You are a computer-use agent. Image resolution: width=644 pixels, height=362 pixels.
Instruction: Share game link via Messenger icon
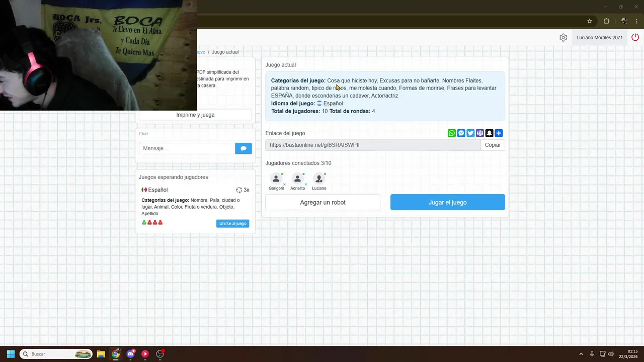pos(461,133)
